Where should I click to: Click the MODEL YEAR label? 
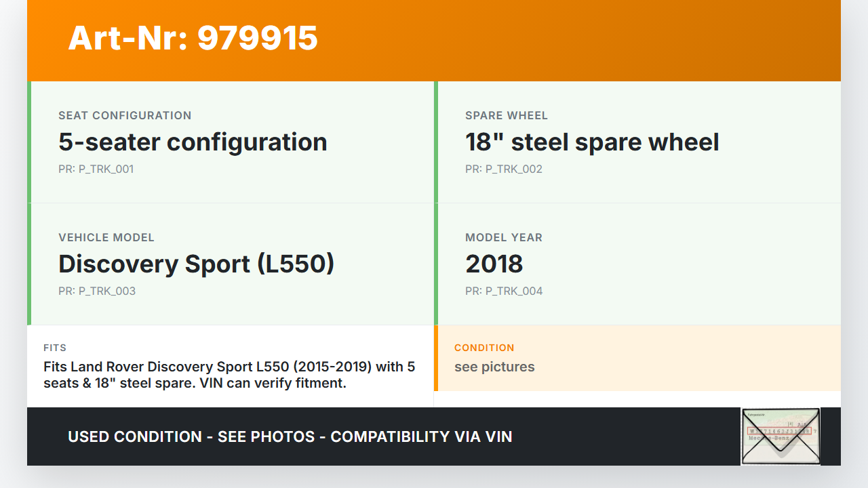click(503, 237)
